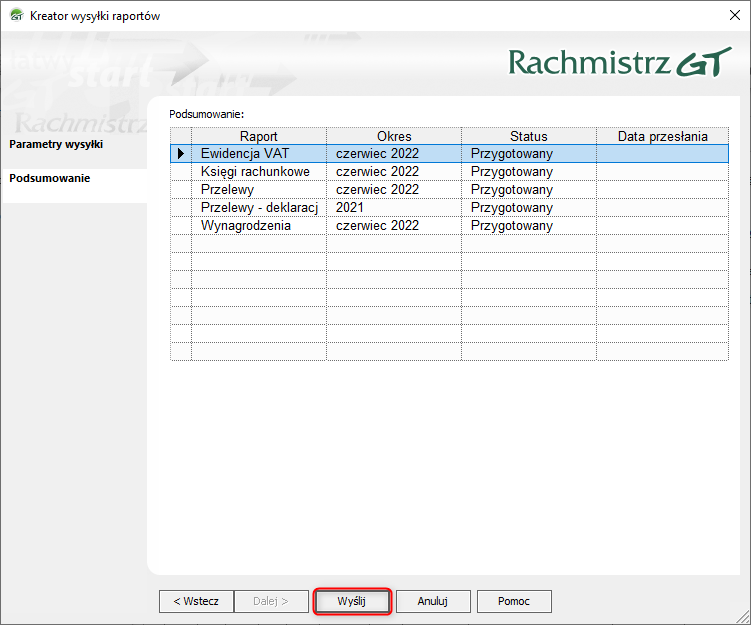751x625 pixels.
Task: Click czerwiec 2022 in Ewidencja VAT row
Action: click(394, 154)
